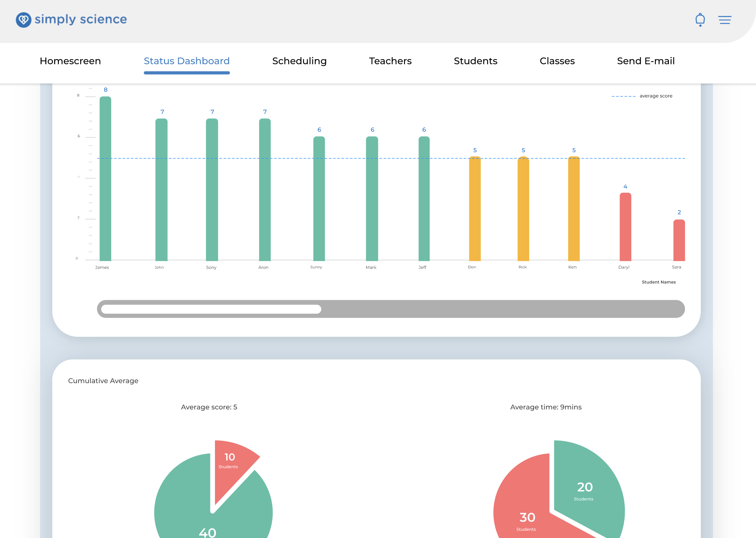Select the Status Dashboard tab

(187, 61)
